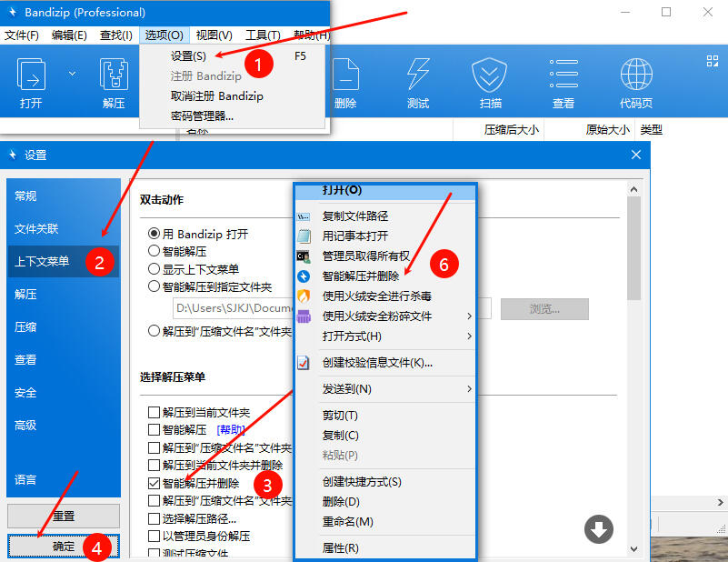Check the 智能解压 checkbox beside the 帮助 link

[x=154, y=429]
